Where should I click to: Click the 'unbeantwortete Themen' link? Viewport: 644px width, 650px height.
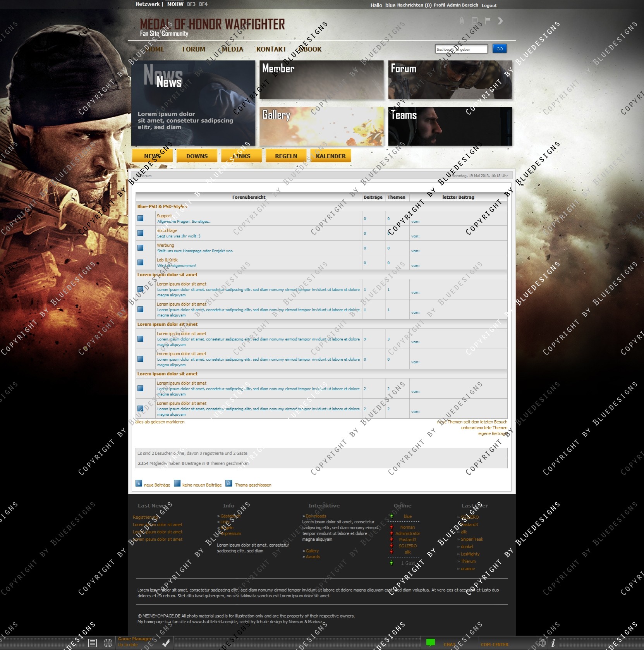484,428
